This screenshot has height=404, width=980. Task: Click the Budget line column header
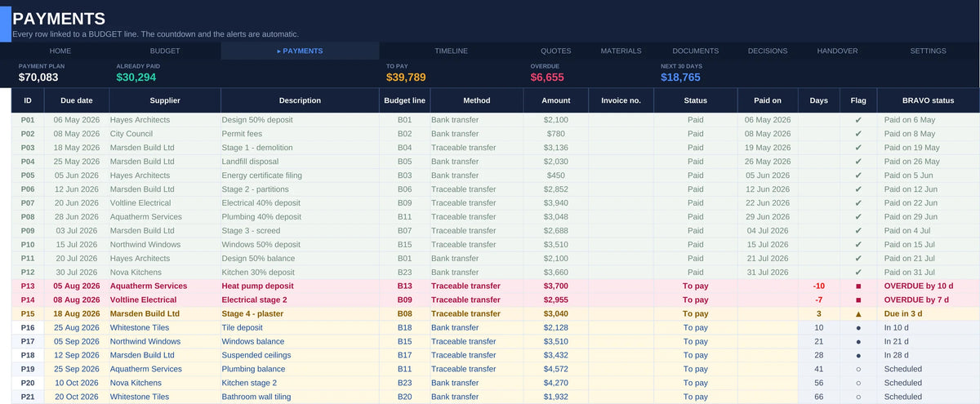404,100
